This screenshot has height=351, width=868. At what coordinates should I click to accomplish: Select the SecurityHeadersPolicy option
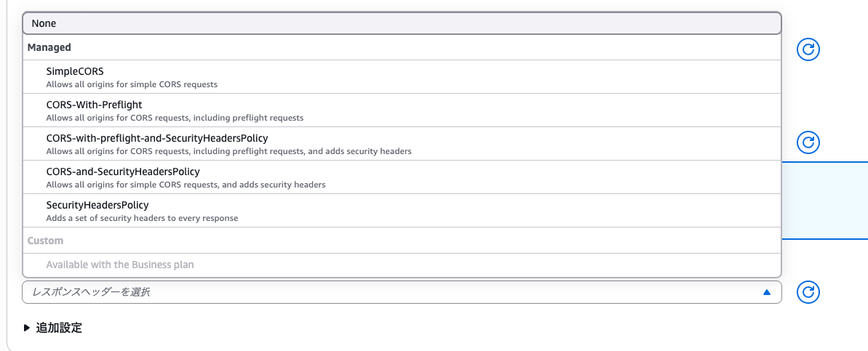pyautogui.click(x=97, y=205)
